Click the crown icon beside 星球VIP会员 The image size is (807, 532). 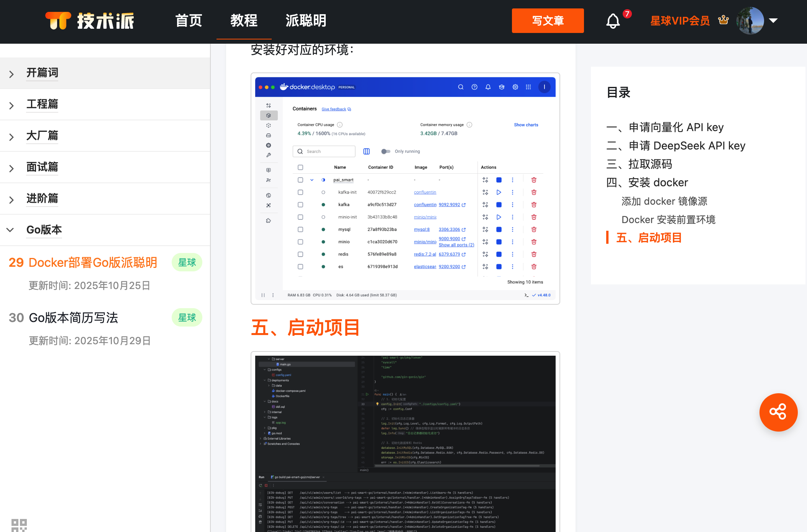[723, 20]
